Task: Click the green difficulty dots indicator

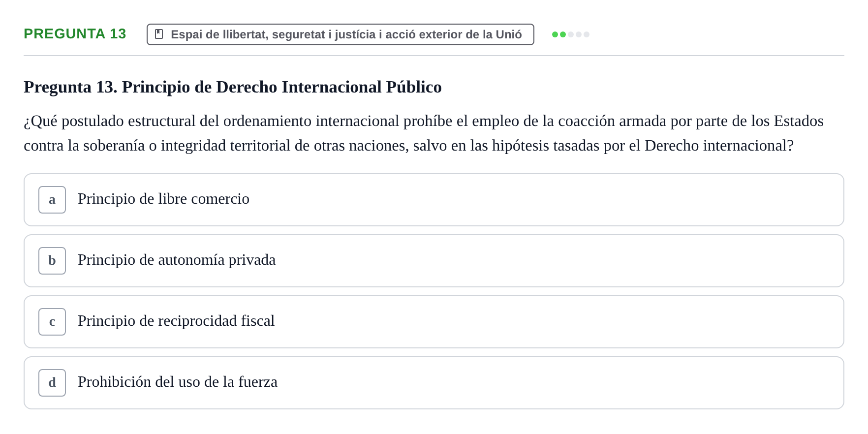Action: point(571,34)
